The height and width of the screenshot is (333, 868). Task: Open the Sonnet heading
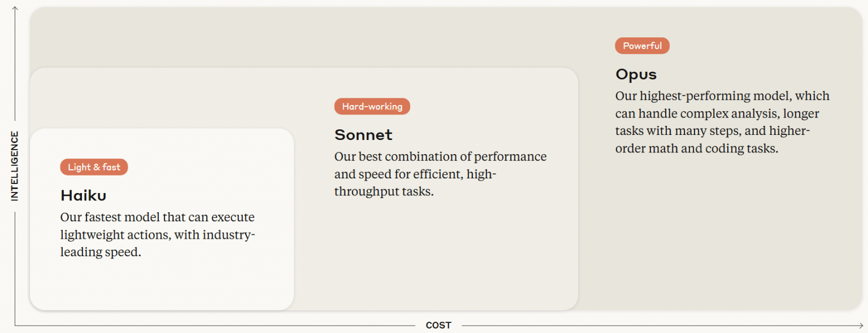tap(363, 134)
